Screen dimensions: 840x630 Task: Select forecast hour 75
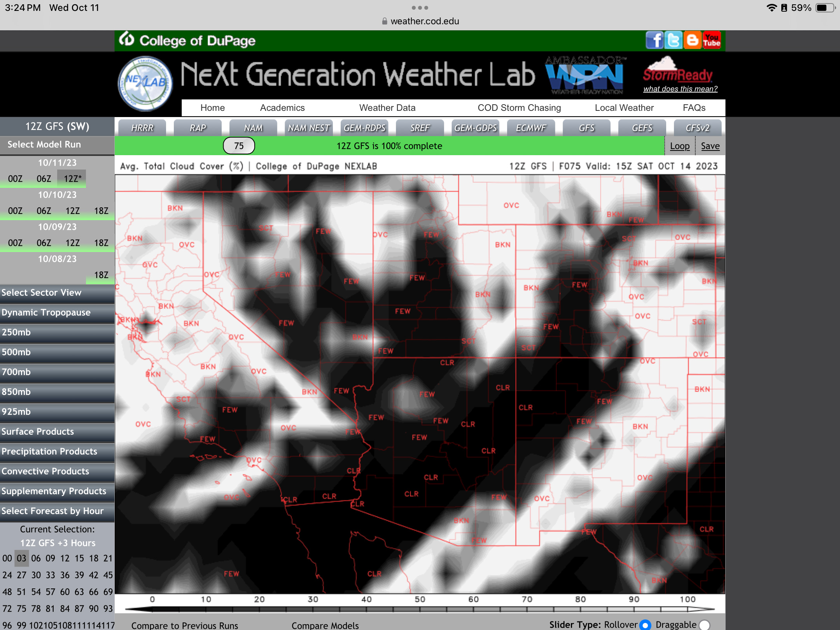tap(21, 609)
